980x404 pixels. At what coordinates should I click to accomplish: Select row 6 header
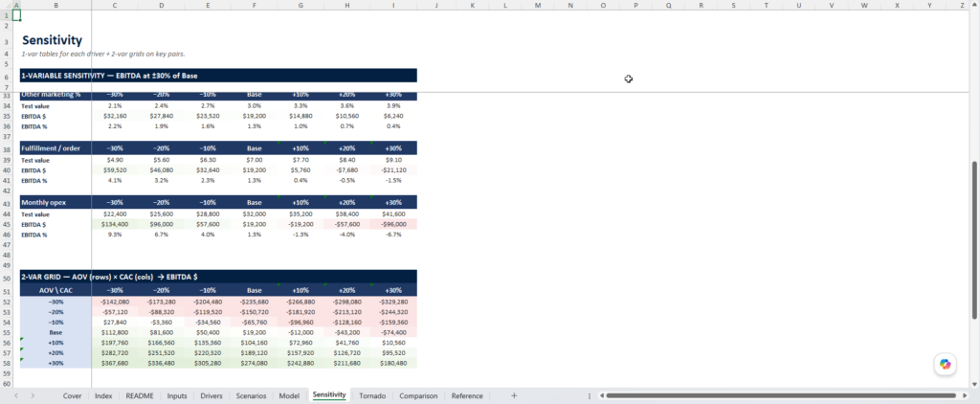pos(6,76)
